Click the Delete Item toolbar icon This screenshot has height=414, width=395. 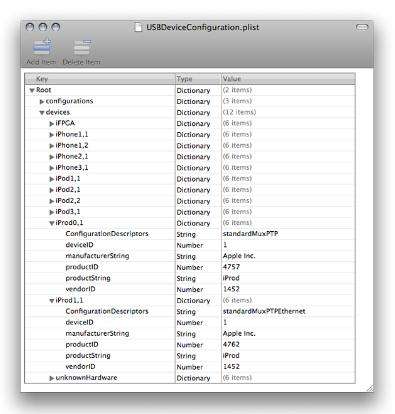pyautogui.click(x=82, y=48)
